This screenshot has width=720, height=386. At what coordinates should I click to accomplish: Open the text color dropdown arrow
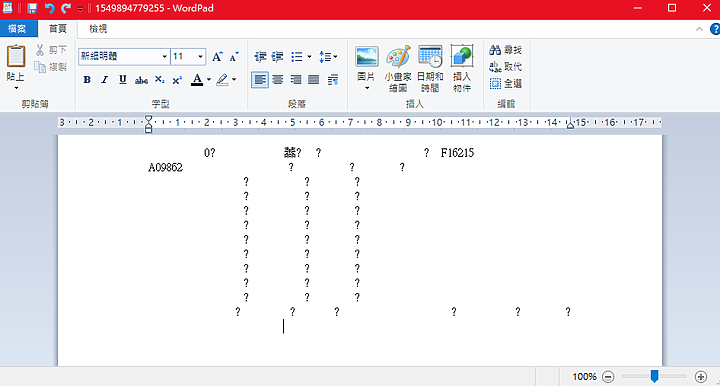coord(209,80)
